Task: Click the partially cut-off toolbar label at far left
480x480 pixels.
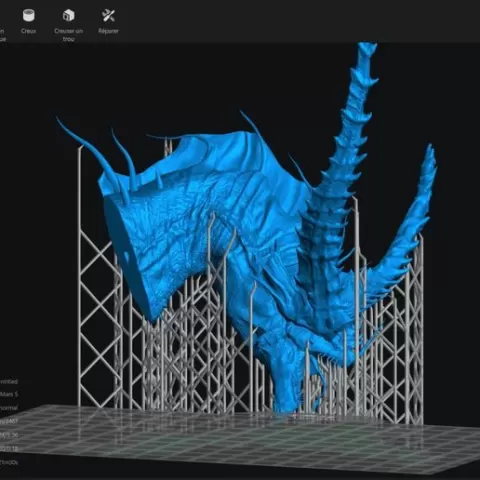Action: click(2, 35)
